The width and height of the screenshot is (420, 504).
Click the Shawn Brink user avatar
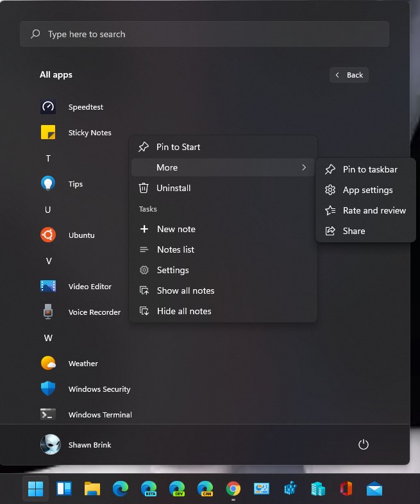click(51, 444)
